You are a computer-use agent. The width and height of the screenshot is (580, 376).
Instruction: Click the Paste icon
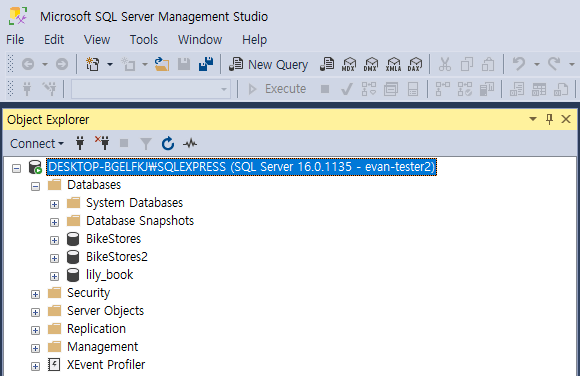click(488, 64)
